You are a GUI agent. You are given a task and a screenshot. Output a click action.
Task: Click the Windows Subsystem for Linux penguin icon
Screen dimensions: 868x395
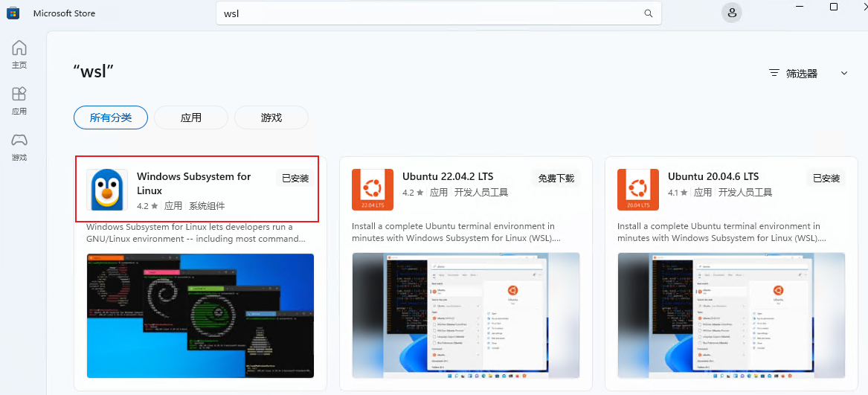(107, 190)
